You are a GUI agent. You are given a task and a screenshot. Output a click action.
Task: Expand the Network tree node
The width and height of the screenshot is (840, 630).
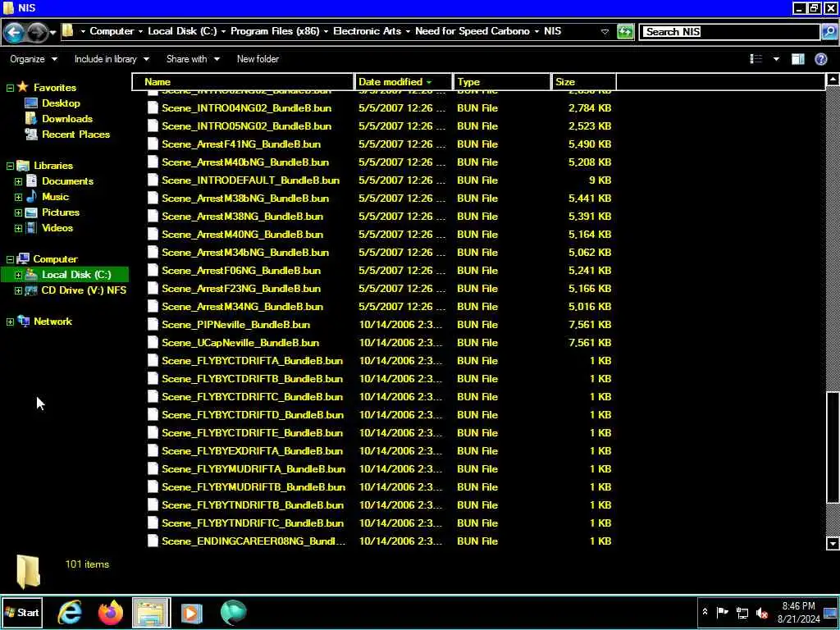10,322
